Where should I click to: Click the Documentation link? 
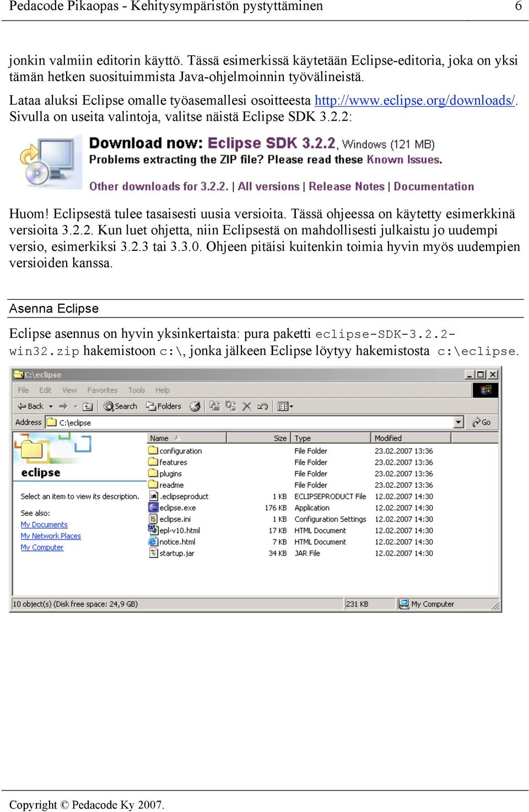coord(434,186)
